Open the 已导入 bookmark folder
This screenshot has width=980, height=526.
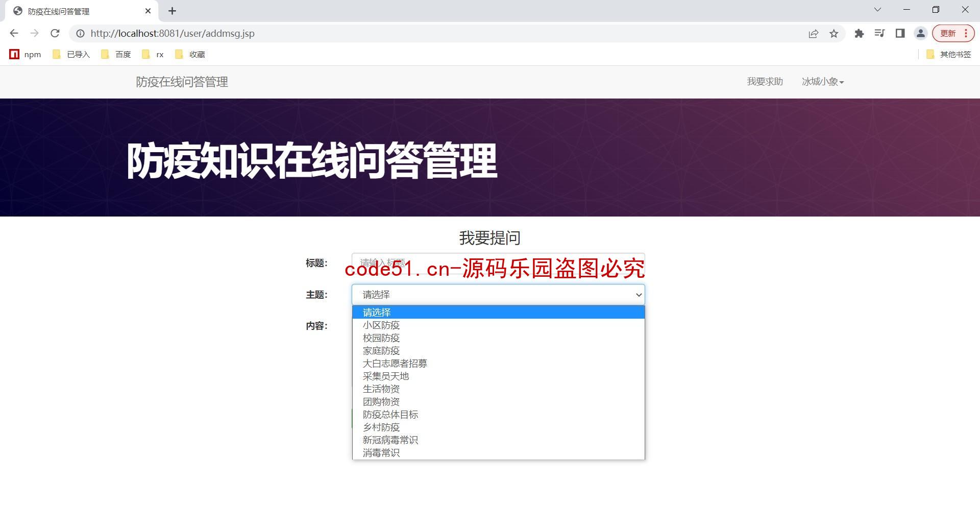(x=71, y=54)
